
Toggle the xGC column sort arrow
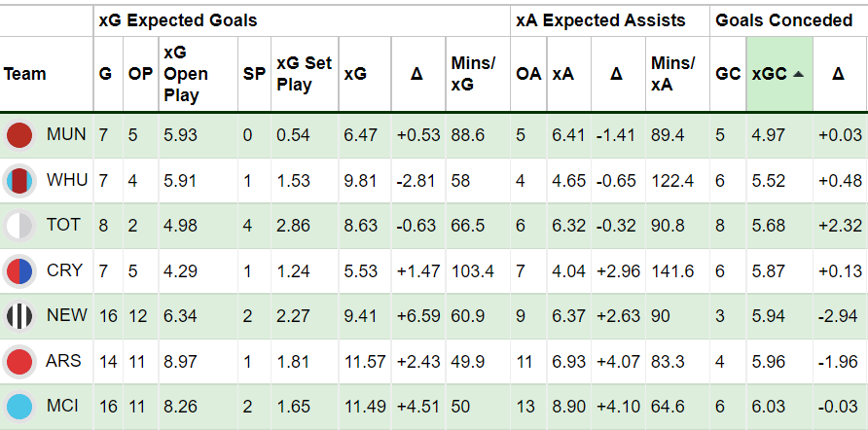click(x=798, y=74)
